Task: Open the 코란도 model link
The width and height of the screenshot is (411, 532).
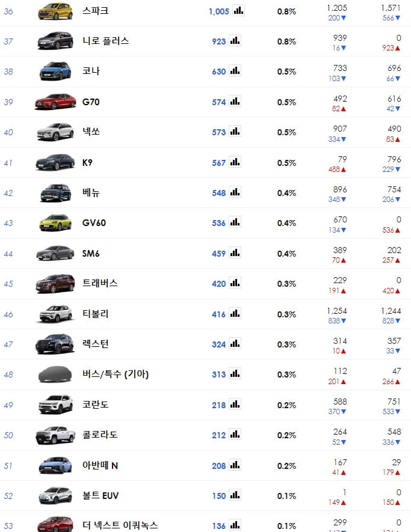Action: click(96, 405)
